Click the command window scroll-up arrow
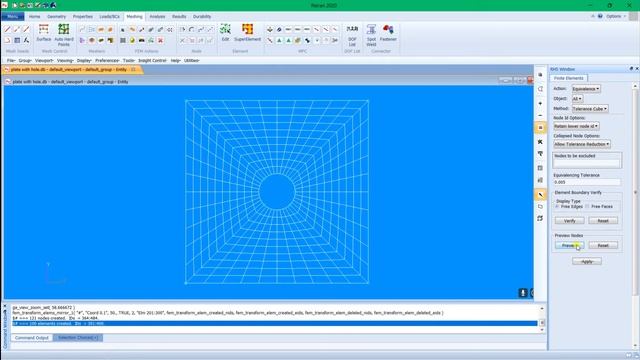 coord(542,309)
